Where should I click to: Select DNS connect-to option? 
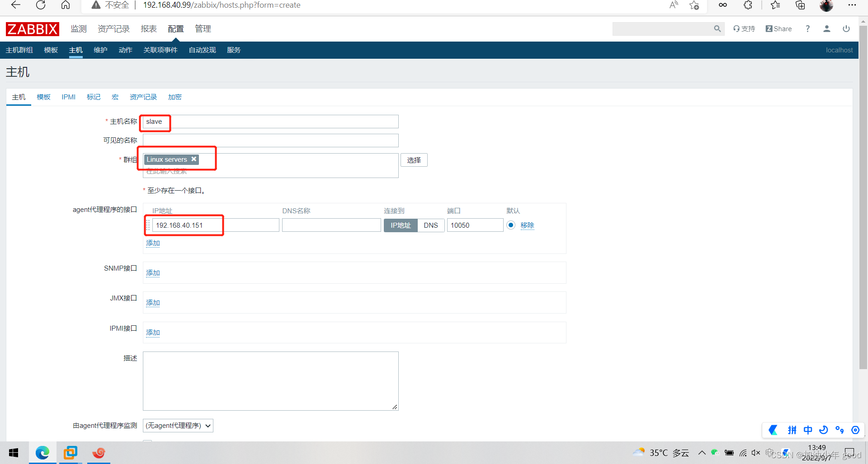pos(431,225)
